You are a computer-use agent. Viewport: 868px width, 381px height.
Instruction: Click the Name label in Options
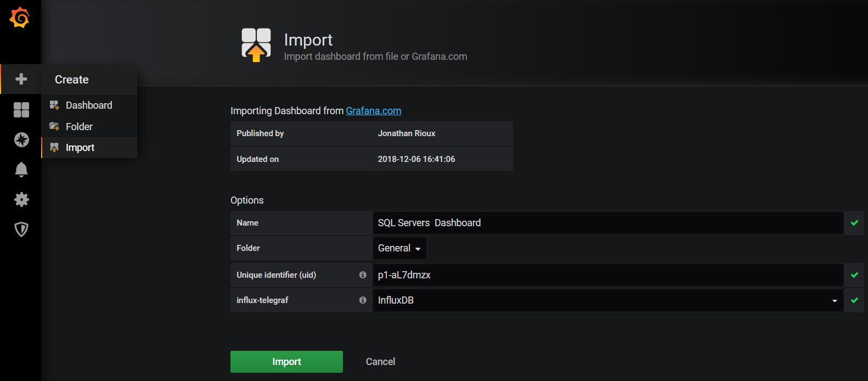[x=247, y=223]
